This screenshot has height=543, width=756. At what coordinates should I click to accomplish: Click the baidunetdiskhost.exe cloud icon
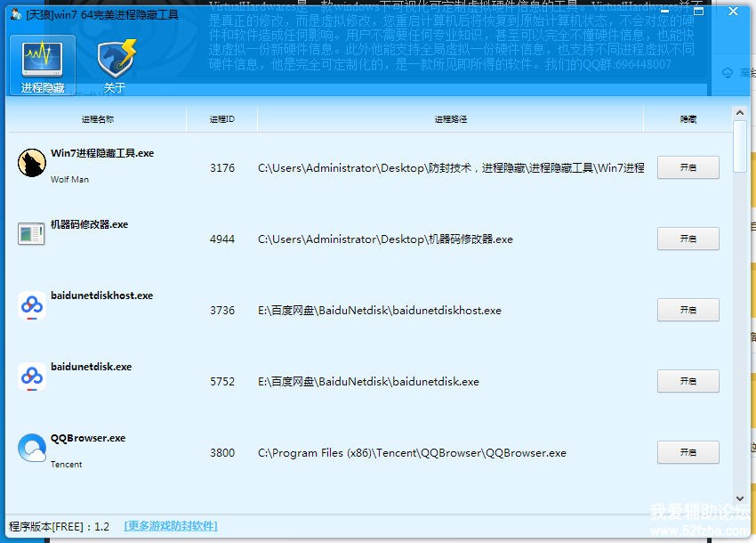click(32, 305)
